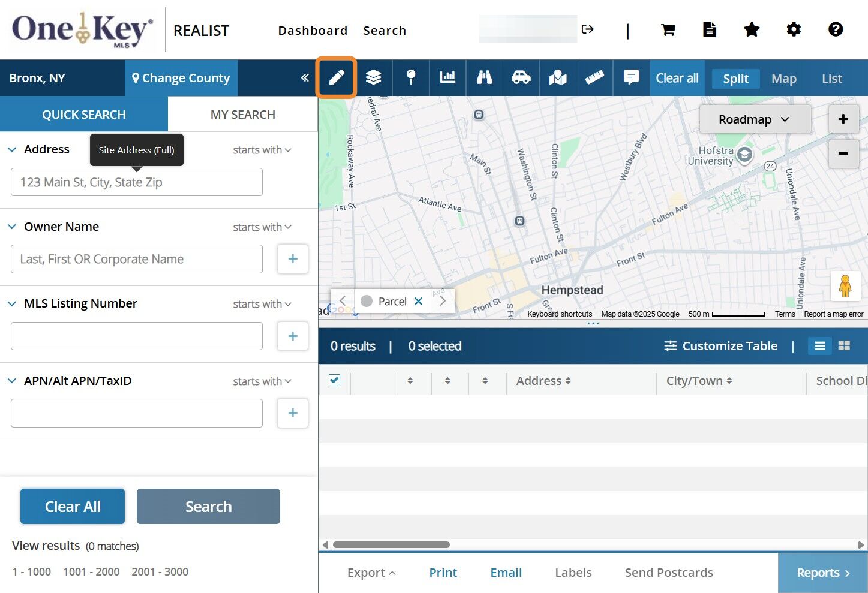This screenshot has width=868, height=593.
Task: Open the Roadmap map type dropdown
Action: pos(755,119)
